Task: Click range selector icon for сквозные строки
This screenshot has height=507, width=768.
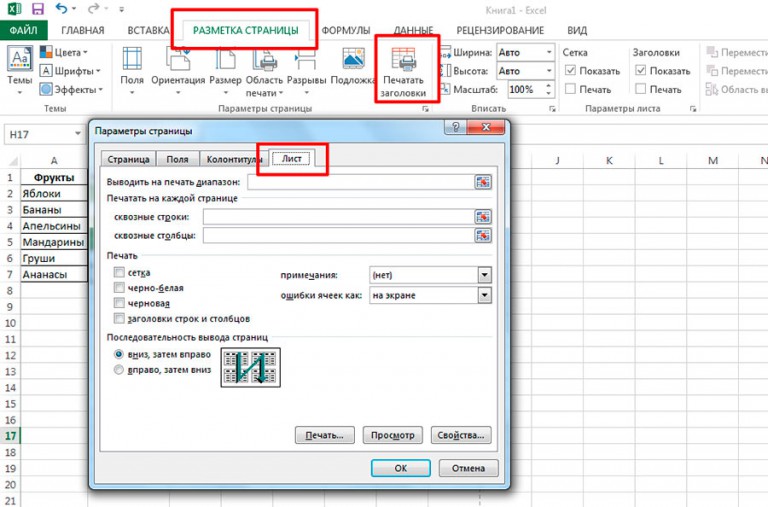Action: click(483, 217)
